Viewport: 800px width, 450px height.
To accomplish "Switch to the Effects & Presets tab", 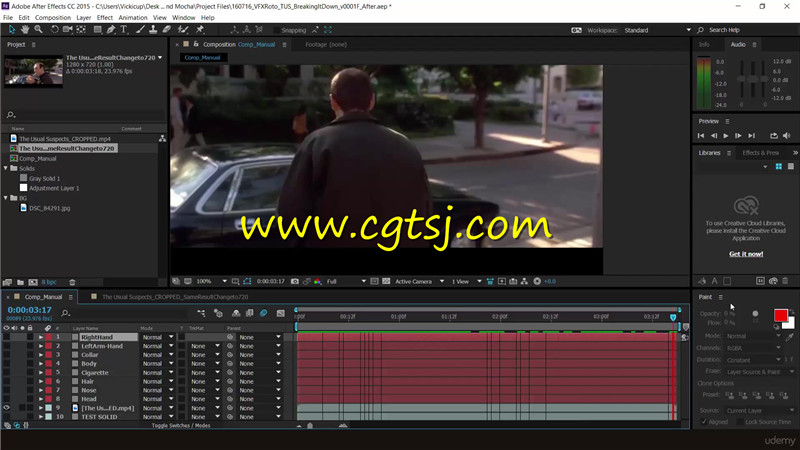I will point(760,153).
